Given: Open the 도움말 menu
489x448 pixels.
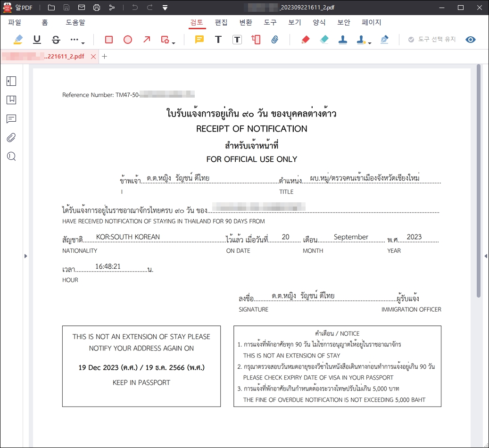Looking at the screenshot, I should coord(75,23).
